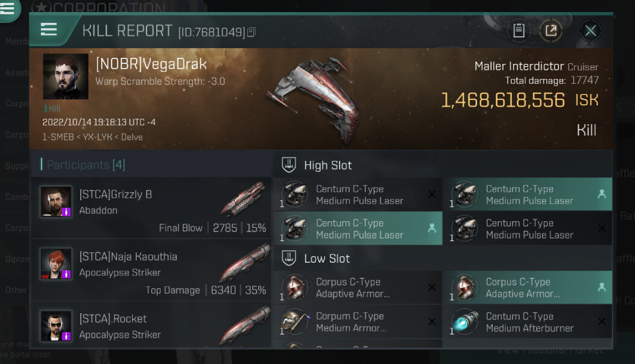Close the kill report window
Screen dimensions: 635x364
click(590, 30)
